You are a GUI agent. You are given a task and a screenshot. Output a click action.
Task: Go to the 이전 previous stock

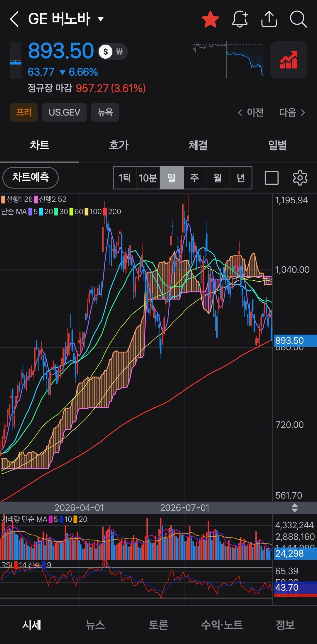coord(250,112)
